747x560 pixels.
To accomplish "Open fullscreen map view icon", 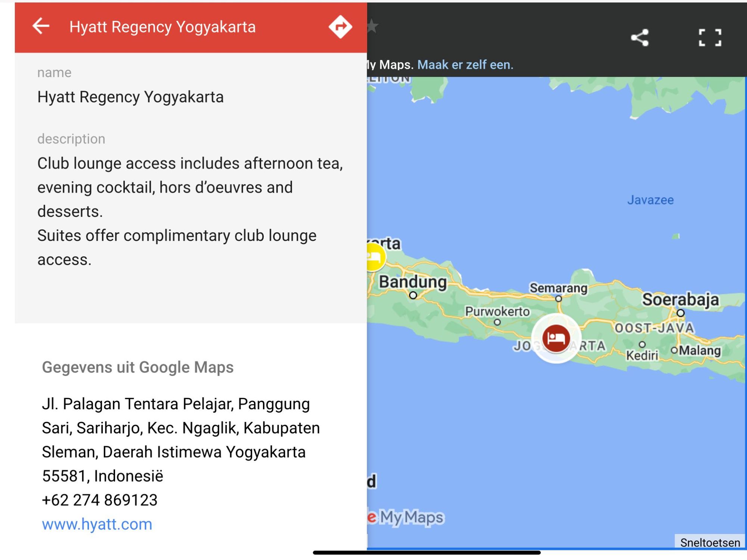I will pyautogui.click(x=710, y=38).
